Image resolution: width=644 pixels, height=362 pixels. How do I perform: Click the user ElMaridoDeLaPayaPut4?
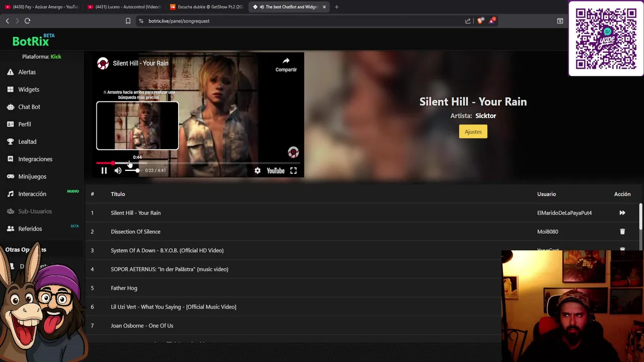[565, 213]
